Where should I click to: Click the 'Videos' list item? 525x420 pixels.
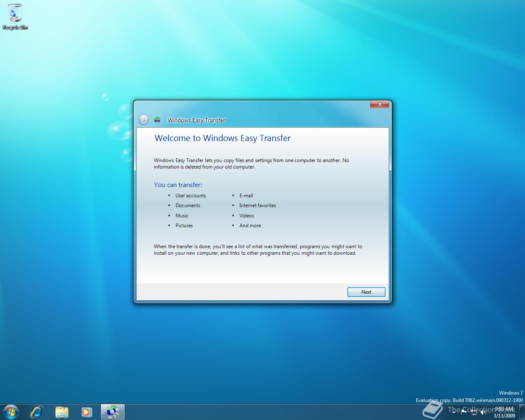247,216
